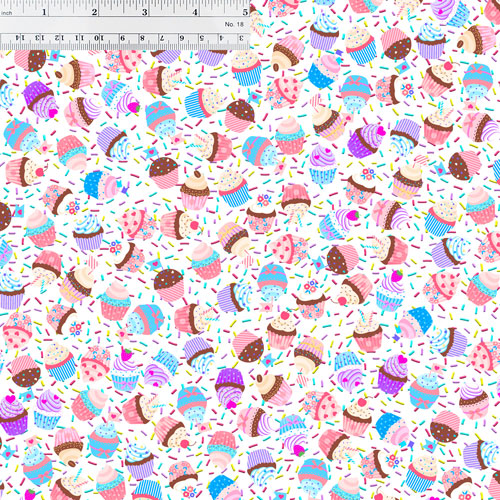Screen dimensions: 500x500
Task: Click the 2 inch mark on the ruler
Action: click(94, 12)
